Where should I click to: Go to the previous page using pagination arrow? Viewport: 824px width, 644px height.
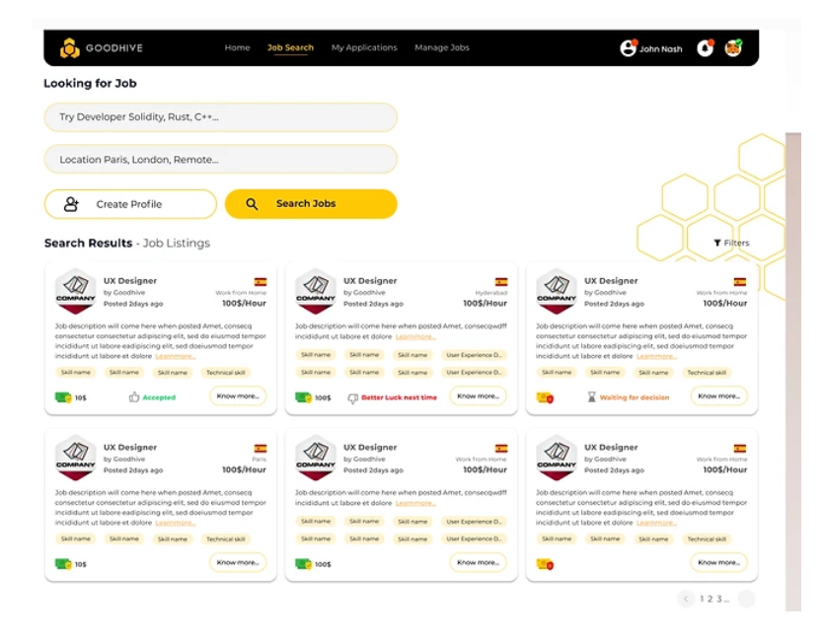[x=686, y=599]
